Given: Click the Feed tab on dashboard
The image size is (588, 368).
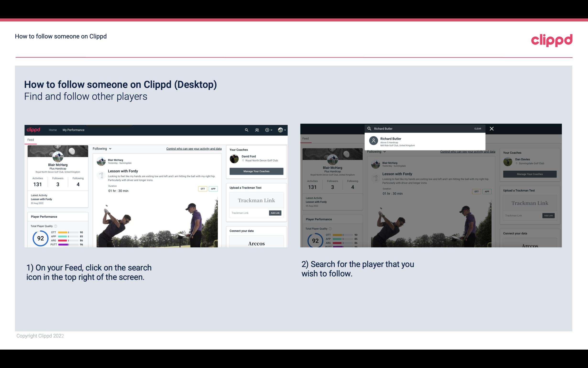Looking at the screenshot, I should (30, 139).
